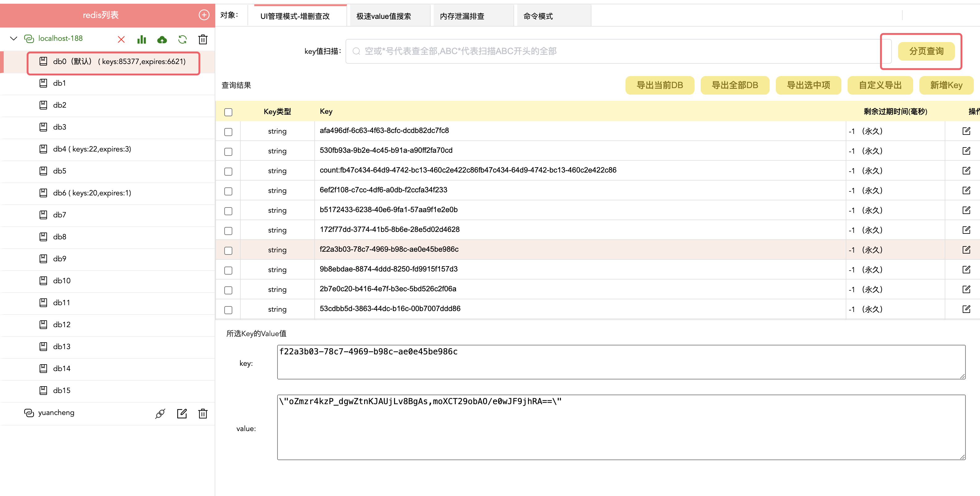Image resolution: width=980 pixels, height=496 pixels.
Task: Toggle the select-all checkbox in the table header
Action: coord(228,112)
